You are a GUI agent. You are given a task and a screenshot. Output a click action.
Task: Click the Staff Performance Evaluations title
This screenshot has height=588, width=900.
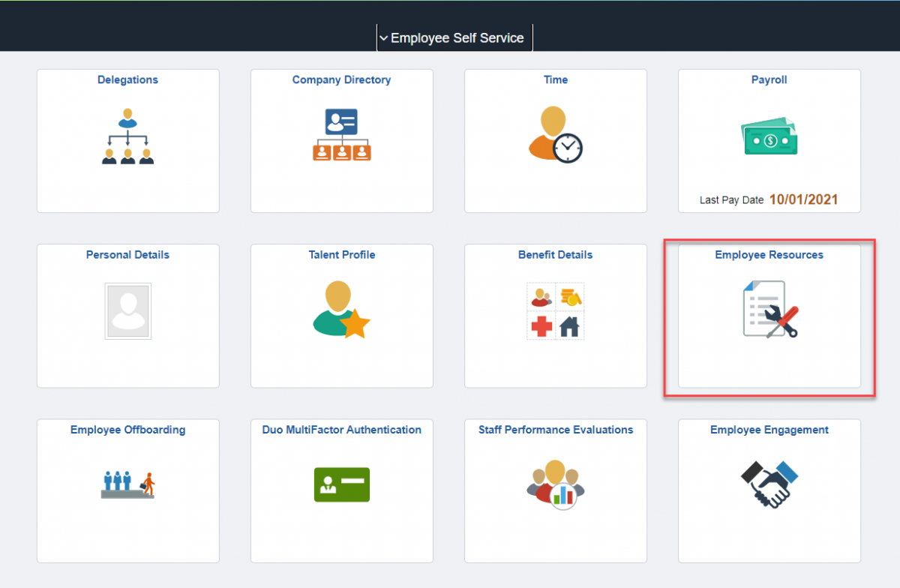click(556, 430)
